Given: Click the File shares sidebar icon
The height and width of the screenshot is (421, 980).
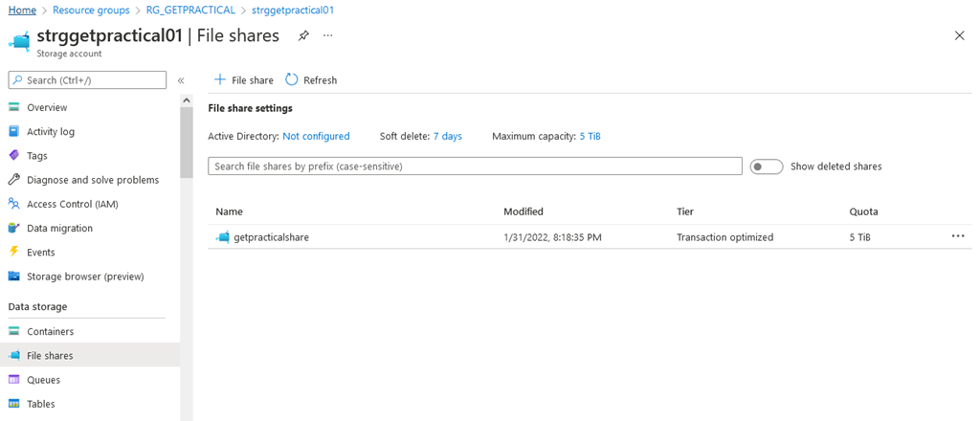Looking at the screenshot, I should (x=14, y=355).
